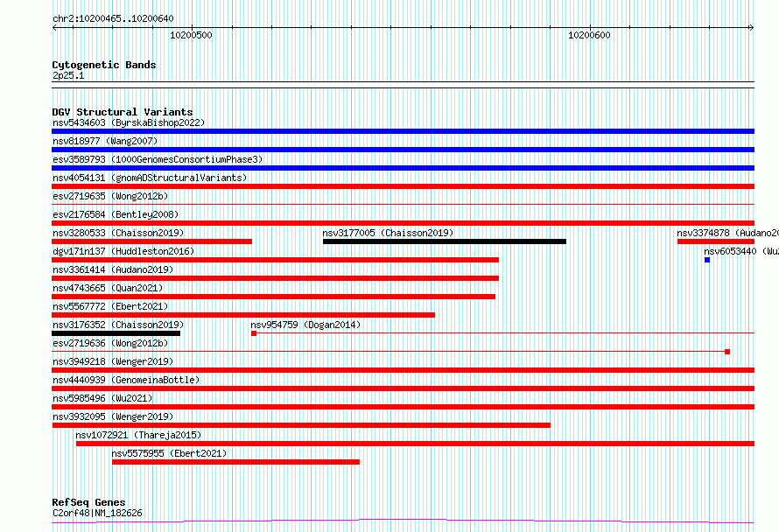Click the Cytogenetic Bands track title

click(104, 65)
